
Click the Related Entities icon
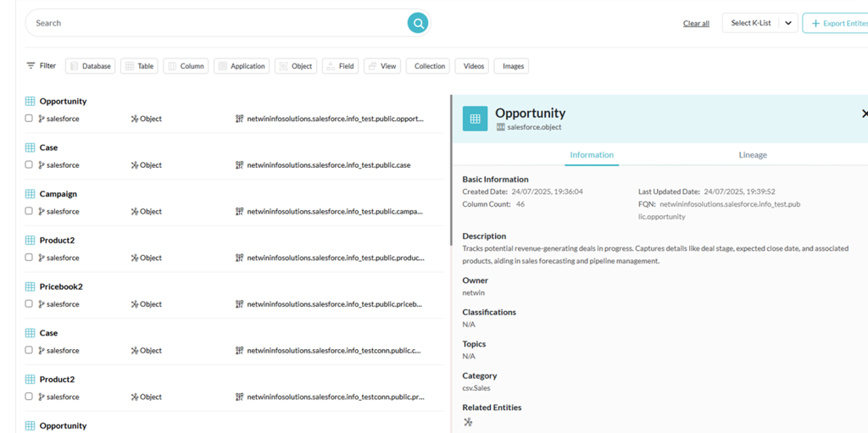tap(468, 422)
